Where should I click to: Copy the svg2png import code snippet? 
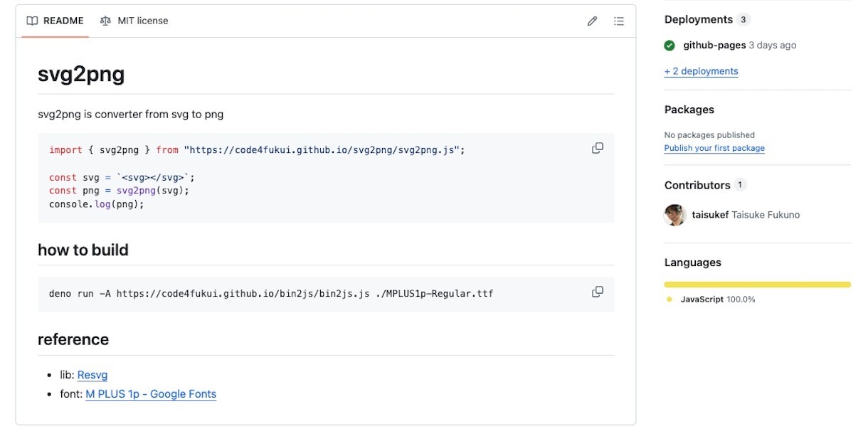598,148
